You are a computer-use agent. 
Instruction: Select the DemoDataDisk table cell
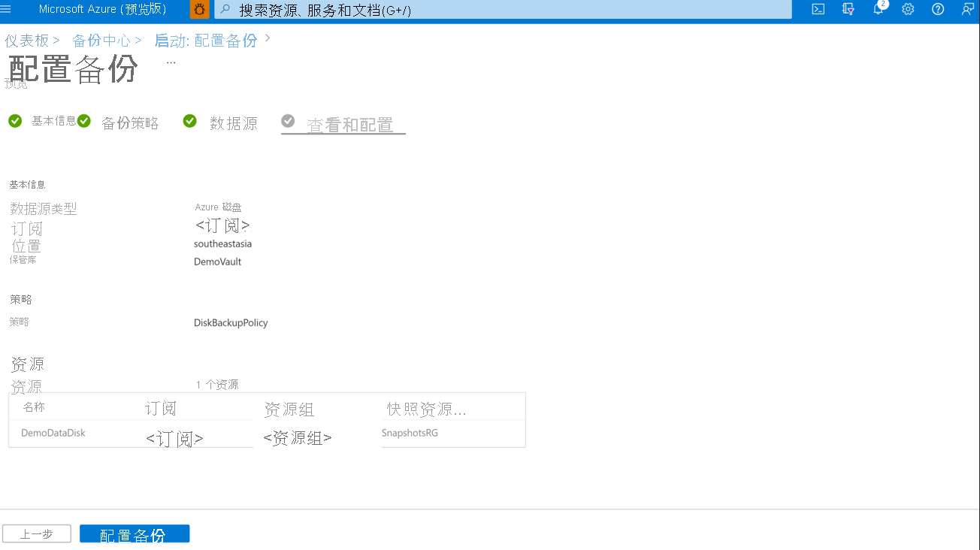tap(53, 433)
